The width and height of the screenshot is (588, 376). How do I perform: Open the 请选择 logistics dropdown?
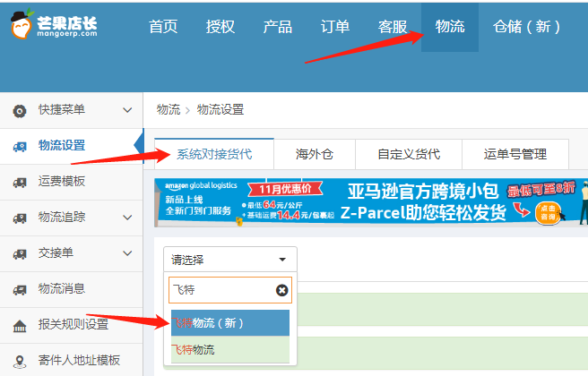point(230,259)
